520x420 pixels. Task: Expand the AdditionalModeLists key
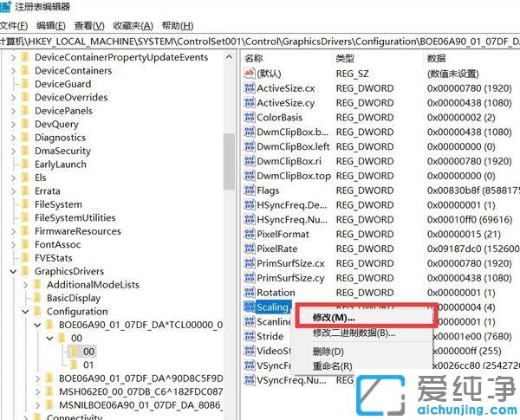25,285
